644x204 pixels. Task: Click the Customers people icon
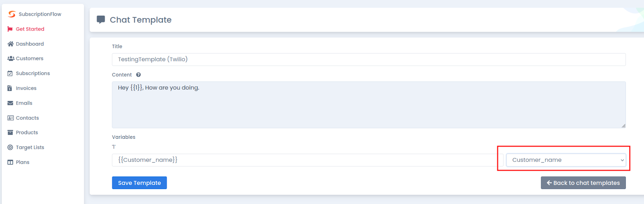point(11,58)
